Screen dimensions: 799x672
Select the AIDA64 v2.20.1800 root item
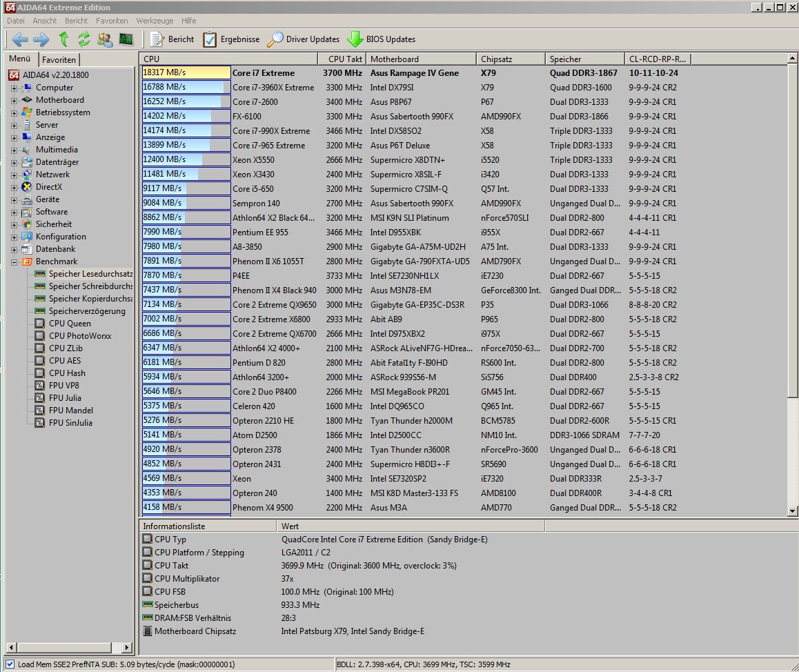tap(48, 75)
